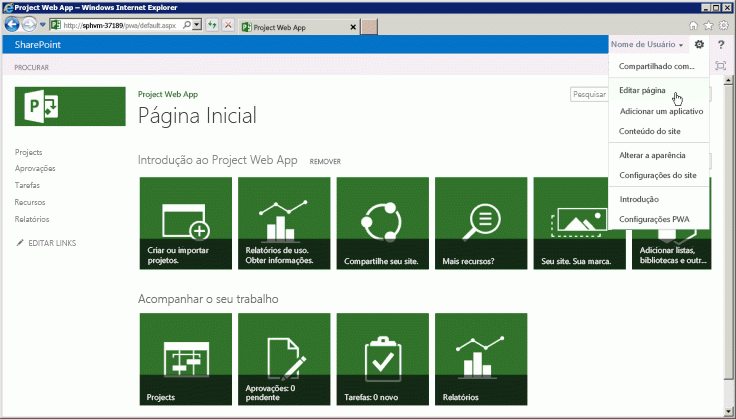The image size is (736, 419).
Task: Click the browser back button
Action: pyautogui.click(x=14, y=24)
